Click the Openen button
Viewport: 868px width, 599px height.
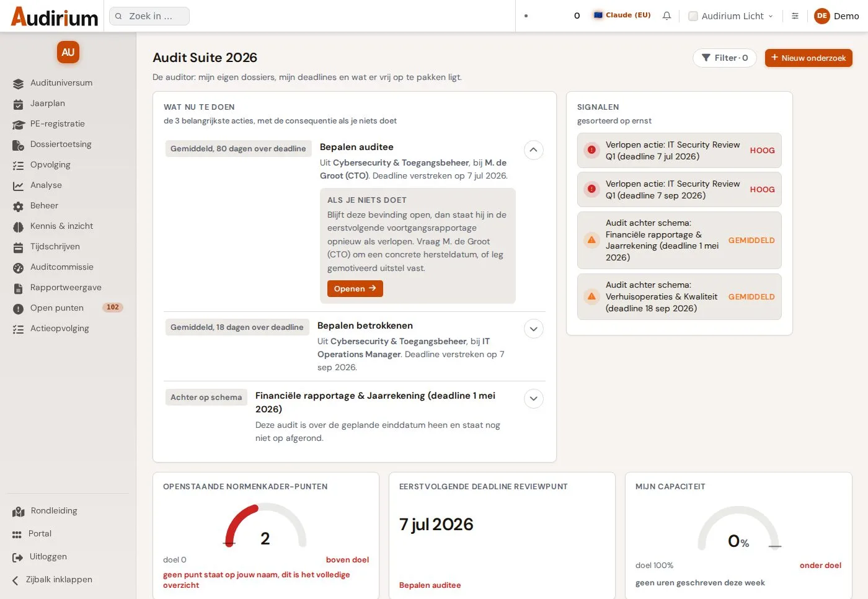355,288
